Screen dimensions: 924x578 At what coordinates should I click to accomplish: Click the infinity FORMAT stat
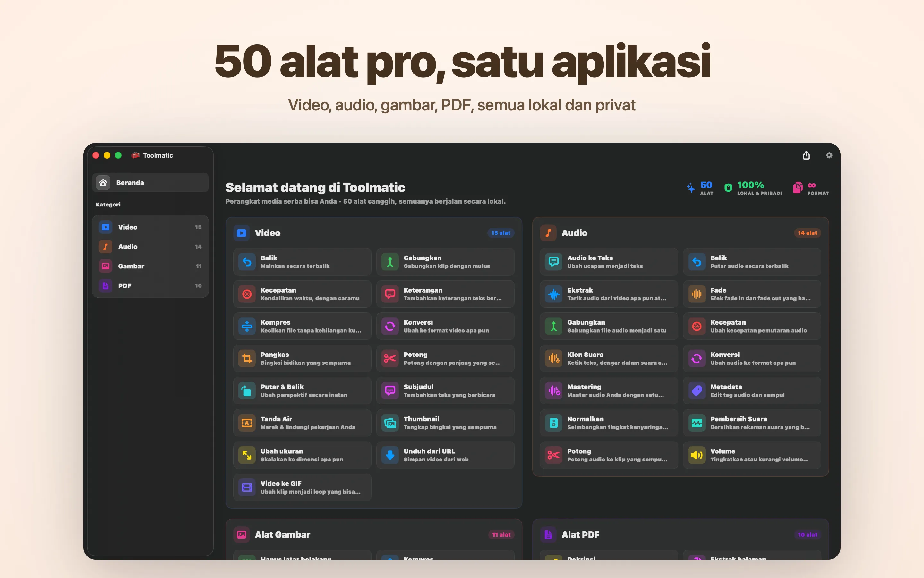pyautogui.click(x=811, y=188)
